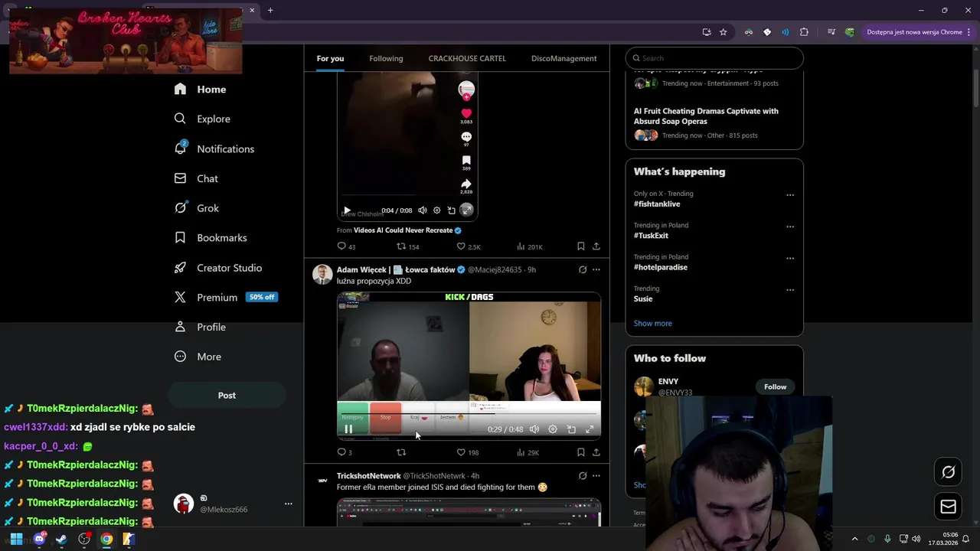The image size is (980, 551).
Task: Open options for #hotelparadise trend
Action: click(790, 258)
